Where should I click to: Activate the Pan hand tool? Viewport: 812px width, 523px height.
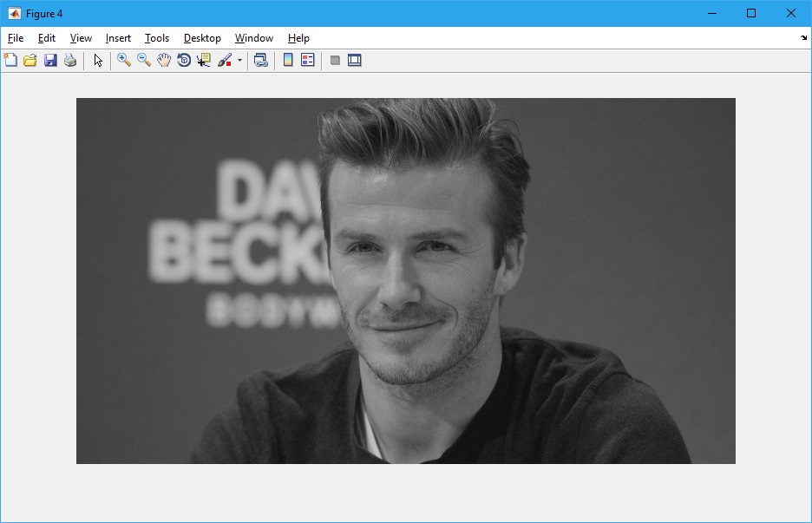pos(164,60)
